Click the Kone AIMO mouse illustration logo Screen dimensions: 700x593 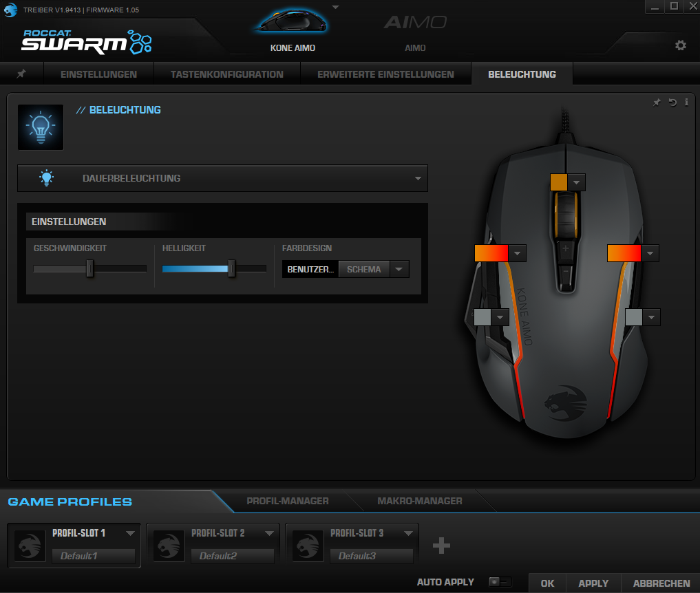566,403
